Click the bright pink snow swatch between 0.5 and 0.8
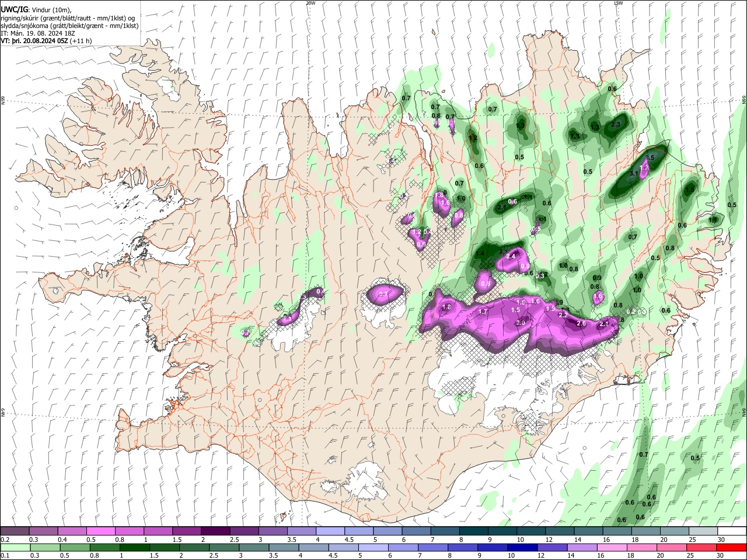747x560 pixels. (x=100, y=531)
